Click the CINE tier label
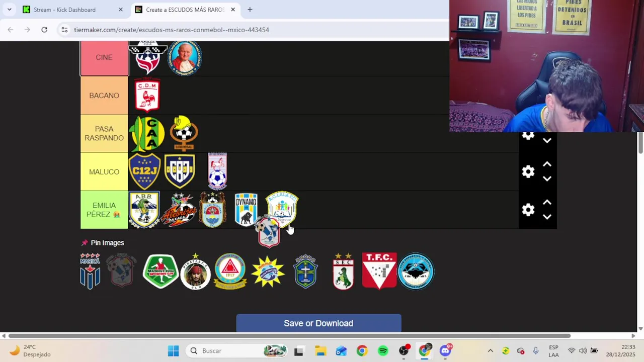 coord(104,57)
